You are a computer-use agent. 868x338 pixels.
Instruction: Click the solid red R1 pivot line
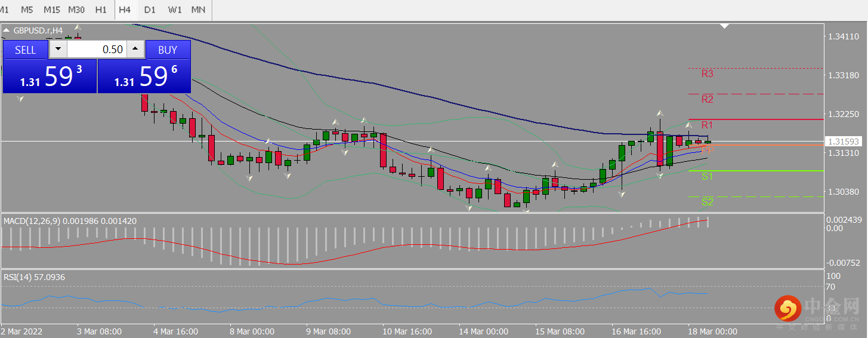click(x=756, y=119)
